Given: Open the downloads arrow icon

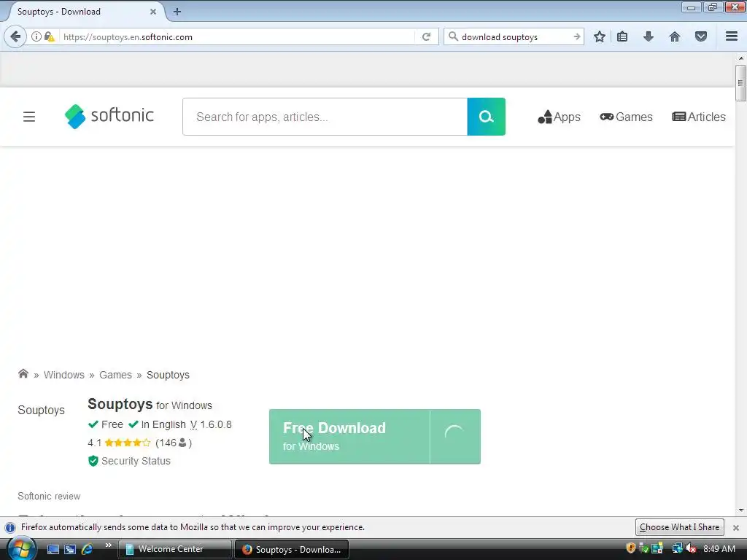Looking at the screenshot, I should [649, 36].
